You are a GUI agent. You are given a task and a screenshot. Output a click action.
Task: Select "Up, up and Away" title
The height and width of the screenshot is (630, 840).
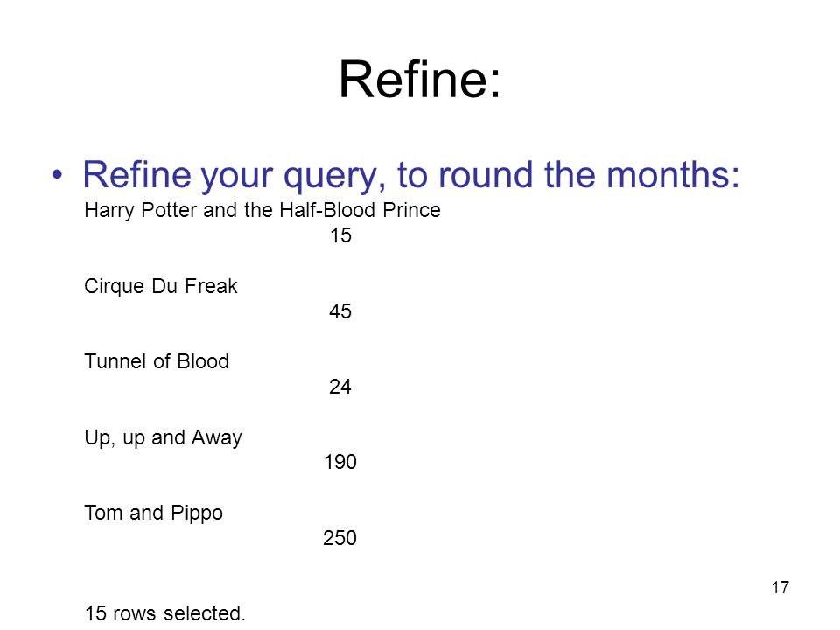click(163, 437)
